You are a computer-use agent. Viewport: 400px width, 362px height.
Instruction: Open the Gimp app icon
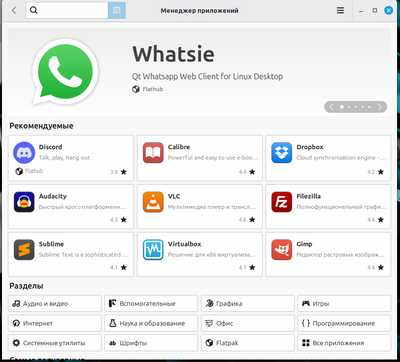pyautogui.click(x=282, y=250)
